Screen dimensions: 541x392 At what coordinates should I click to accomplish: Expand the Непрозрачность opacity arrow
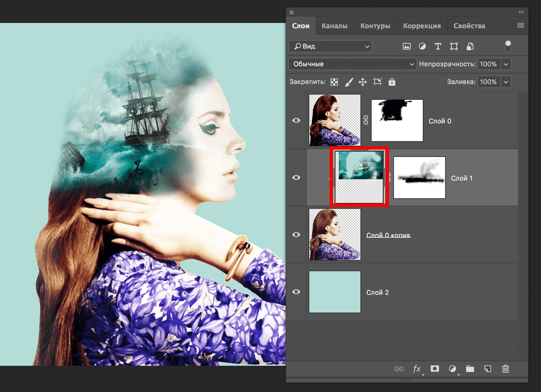pyautogui.click(x=506, y=64)
